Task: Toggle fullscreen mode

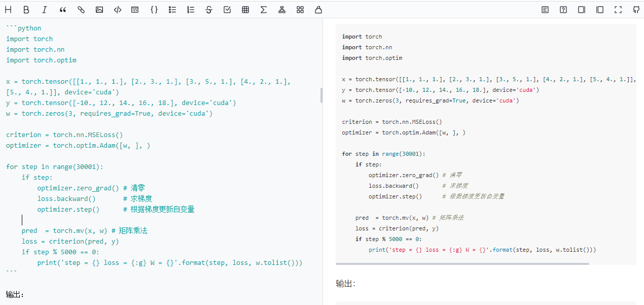Action: click(x=618, y=10)
